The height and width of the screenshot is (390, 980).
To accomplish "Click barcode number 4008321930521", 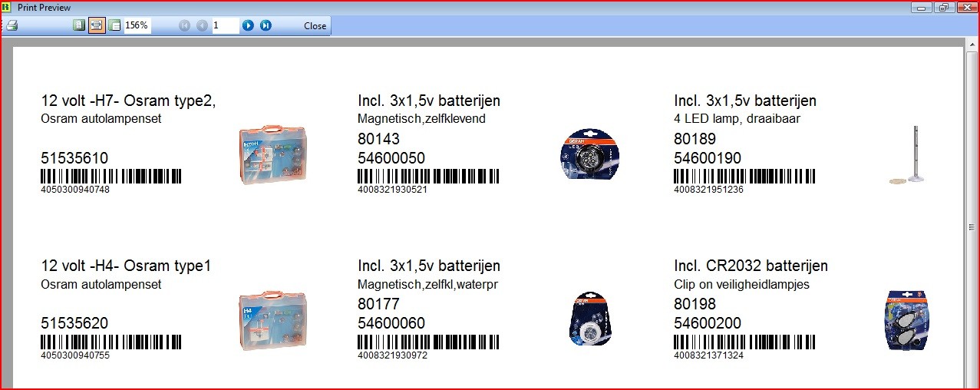I will click(392, 190).
